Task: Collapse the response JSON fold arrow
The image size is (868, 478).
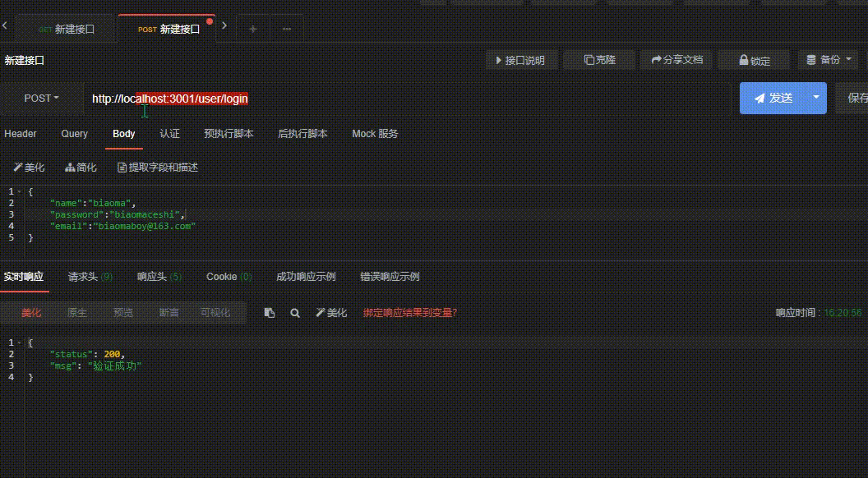Action: tap(20, 342)
